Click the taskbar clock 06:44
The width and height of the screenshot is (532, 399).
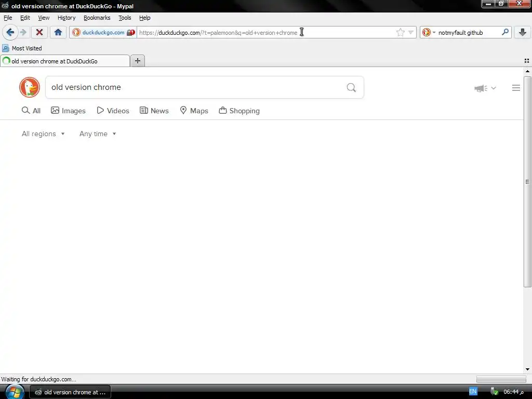coord(513,392)
